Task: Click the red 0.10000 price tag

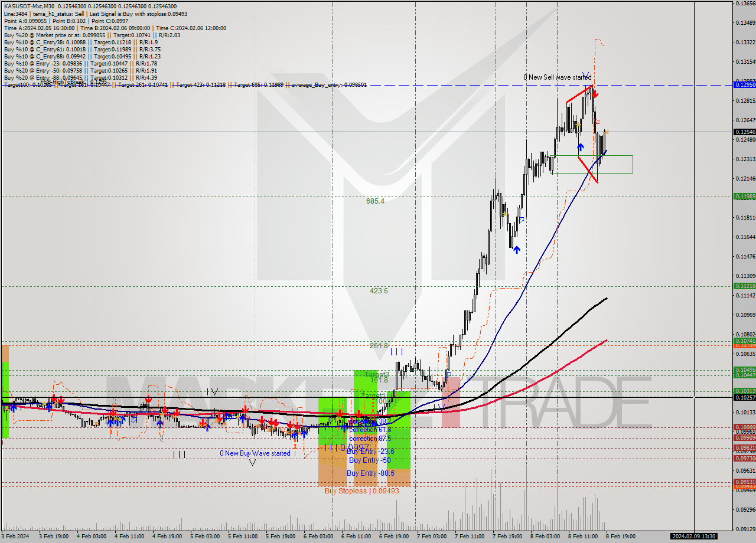Action: [744, 427]
